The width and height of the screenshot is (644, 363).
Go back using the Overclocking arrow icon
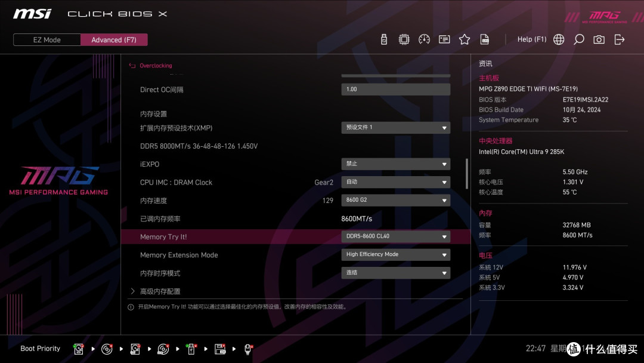132,65
